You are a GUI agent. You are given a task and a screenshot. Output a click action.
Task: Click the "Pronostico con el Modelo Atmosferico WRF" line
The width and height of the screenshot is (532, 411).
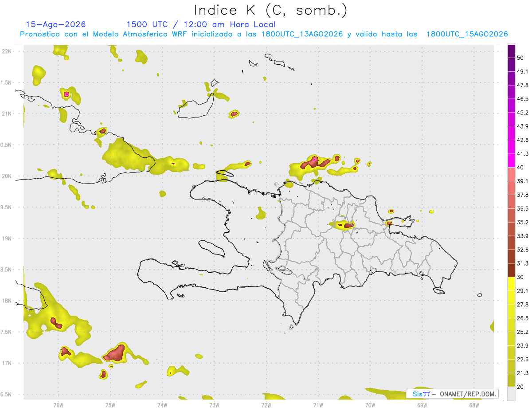pyautogui.click(x=264, y=34)
